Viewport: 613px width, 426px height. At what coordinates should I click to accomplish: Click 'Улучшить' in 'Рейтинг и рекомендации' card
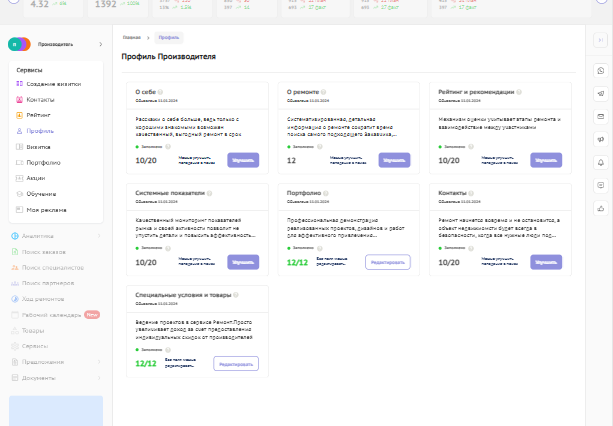pyautogui.click(x=546, y=160)
